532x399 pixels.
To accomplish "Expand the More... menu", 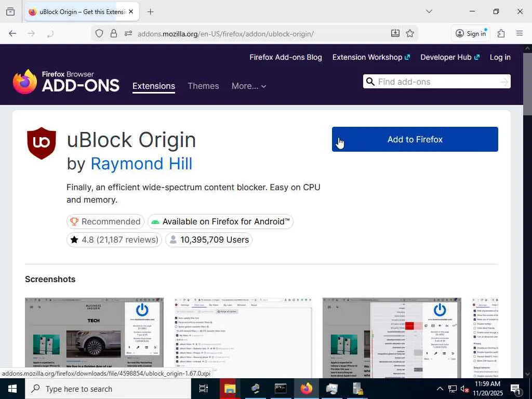I will point(249,86).
